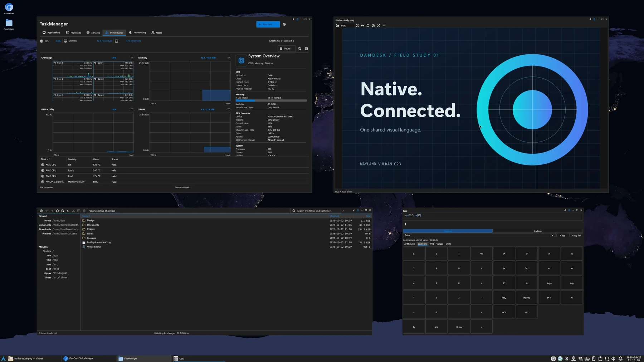Open TaskManager settings gear next to Run task
The width and height of the screenshot is (644, 362).
284,24
